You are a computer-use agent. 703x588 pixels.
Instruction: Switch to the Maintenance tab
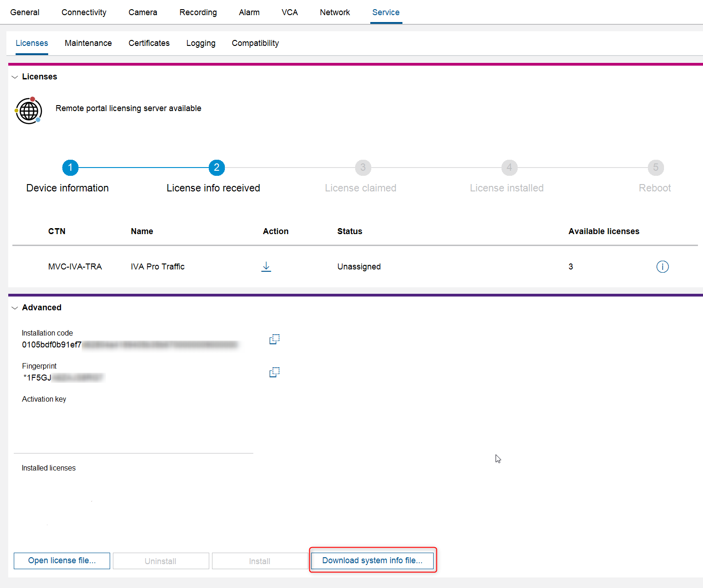88,43
